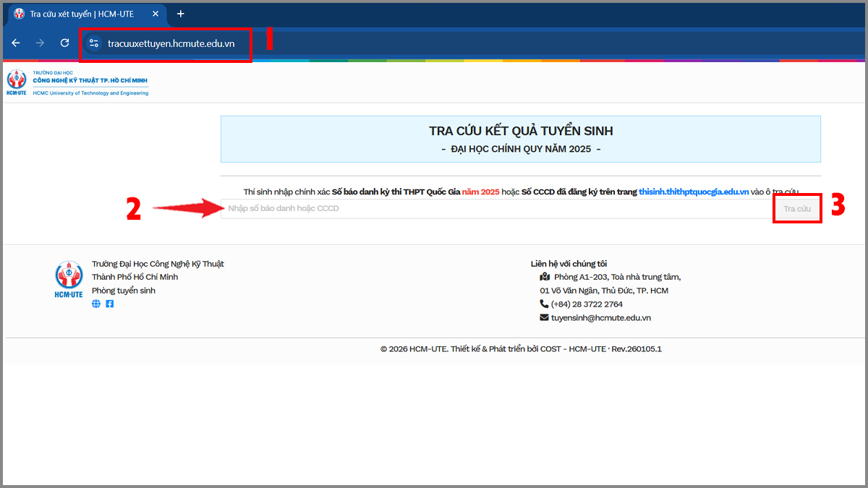868x488 pixels.
Task: Click the browser forward arrow
Action: [x=40, y=43]
